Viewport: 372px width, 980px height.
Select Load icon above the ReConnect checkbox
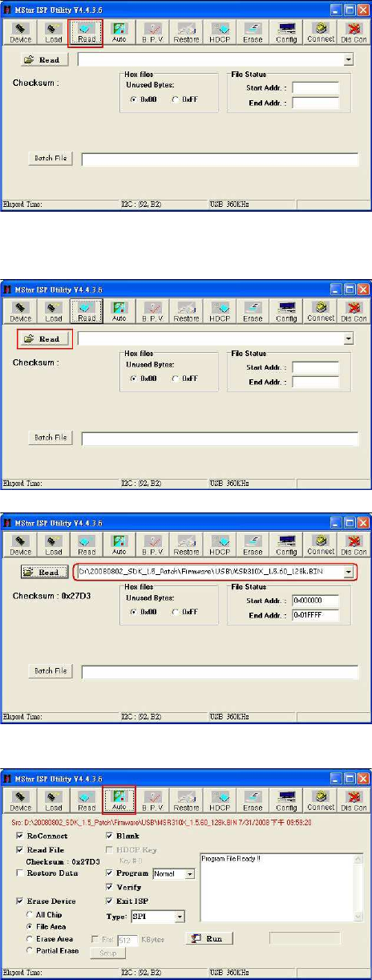tap(54, 800)
